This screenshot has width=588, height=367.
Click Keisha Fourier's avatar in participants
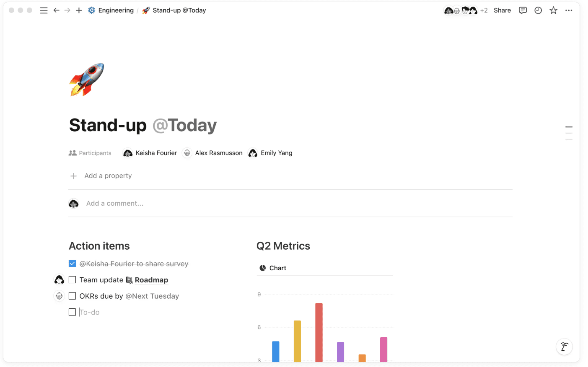[x=128, y=153]
